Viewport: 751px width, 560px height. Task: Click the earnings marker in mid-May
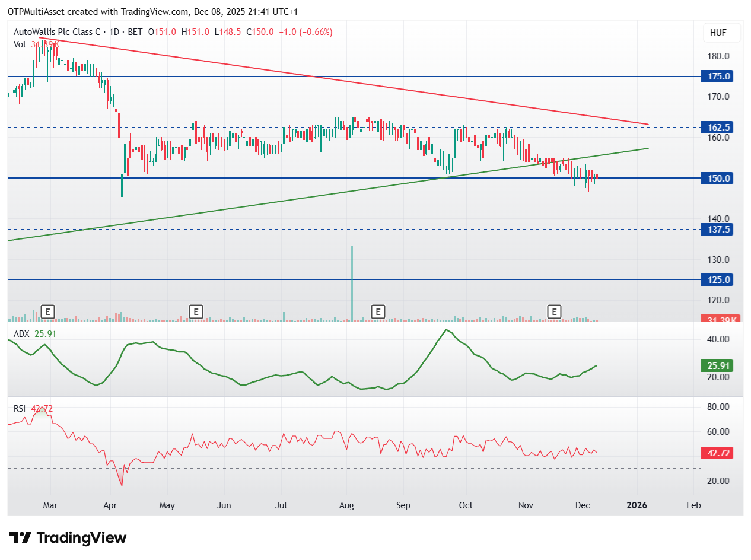(x=195, y=311)
